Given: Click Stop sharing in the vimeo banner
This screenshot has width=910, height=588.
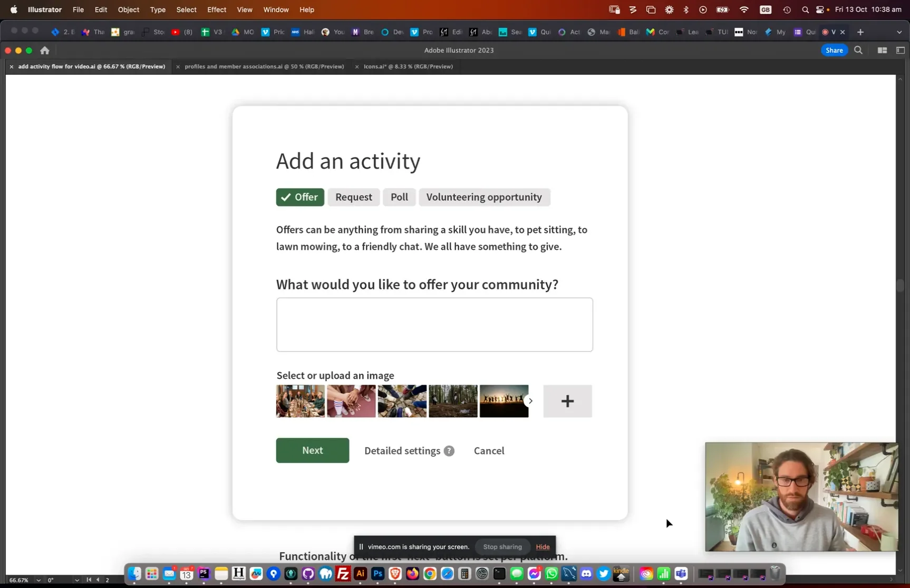Looking at the screenshot, I should click(501, 547).
